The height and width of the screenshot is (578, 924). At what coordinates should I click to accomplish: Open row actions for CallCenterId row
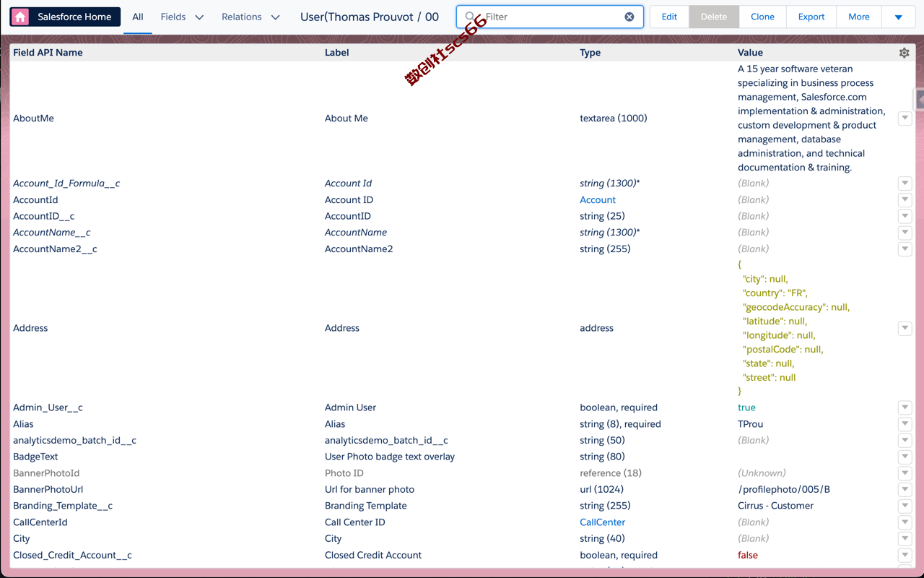[x=905, y=522]
